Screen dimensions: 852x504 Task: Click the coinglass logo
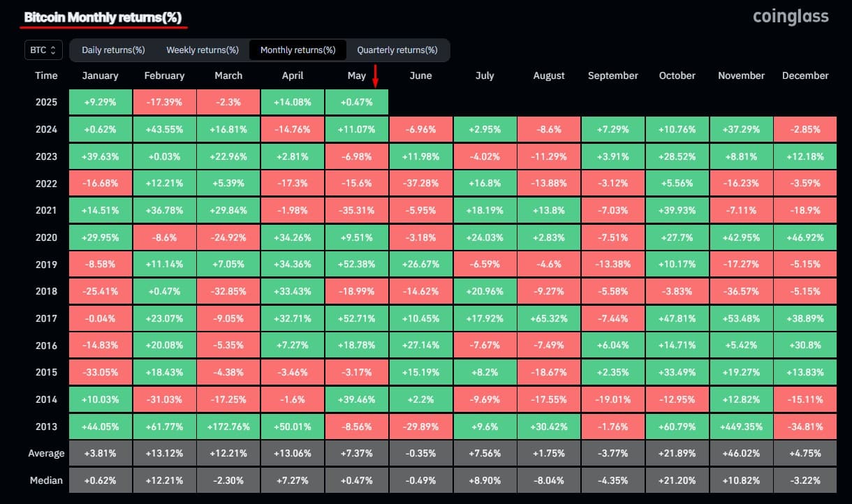coord(791,16)
